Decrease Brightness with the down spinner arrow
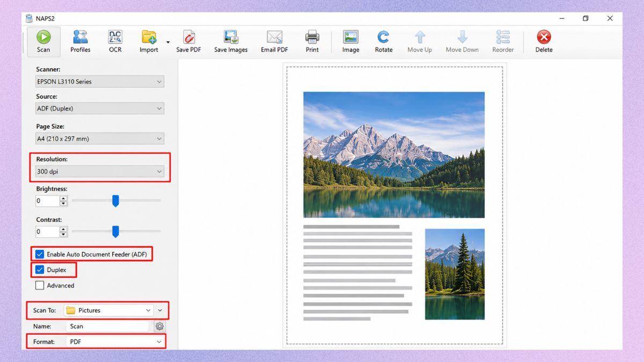Screen dimensions: 644x362 click(x=63, y=204)
